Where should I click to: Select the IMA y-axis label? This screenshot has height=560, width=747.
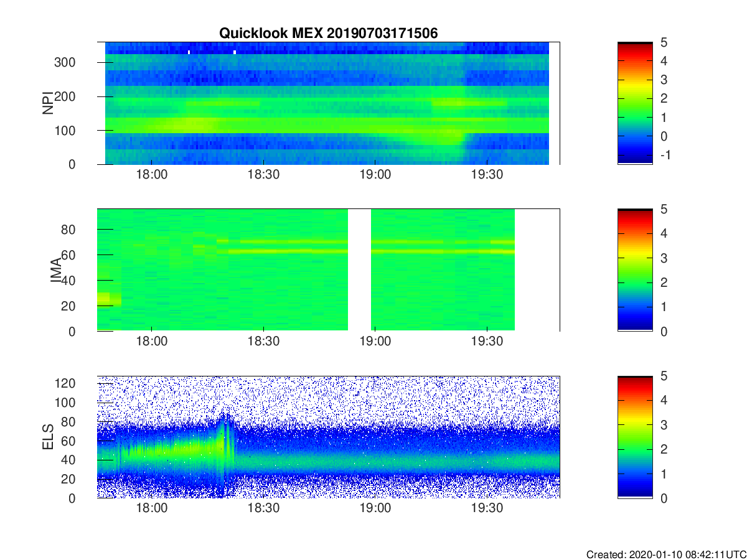pyautogui.click(x=55, y=271)
